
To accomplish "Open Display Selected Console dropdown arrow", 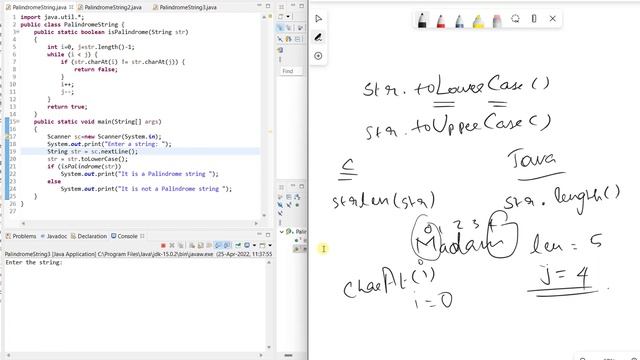I will [x=254, y=245].
